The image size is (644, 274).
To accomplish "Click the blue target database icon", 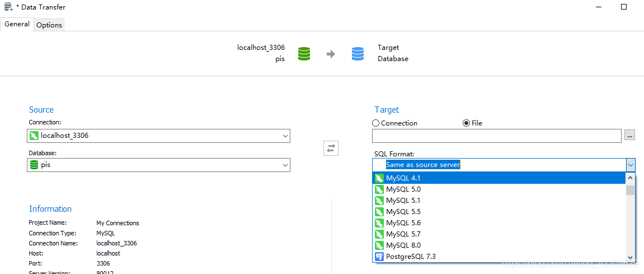I will [358, 54].
